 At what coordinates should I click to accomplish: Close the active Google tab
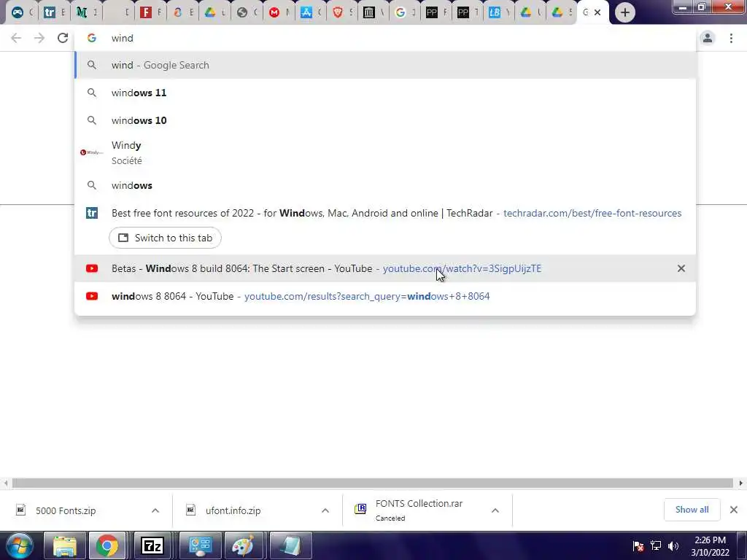[597, 12]
